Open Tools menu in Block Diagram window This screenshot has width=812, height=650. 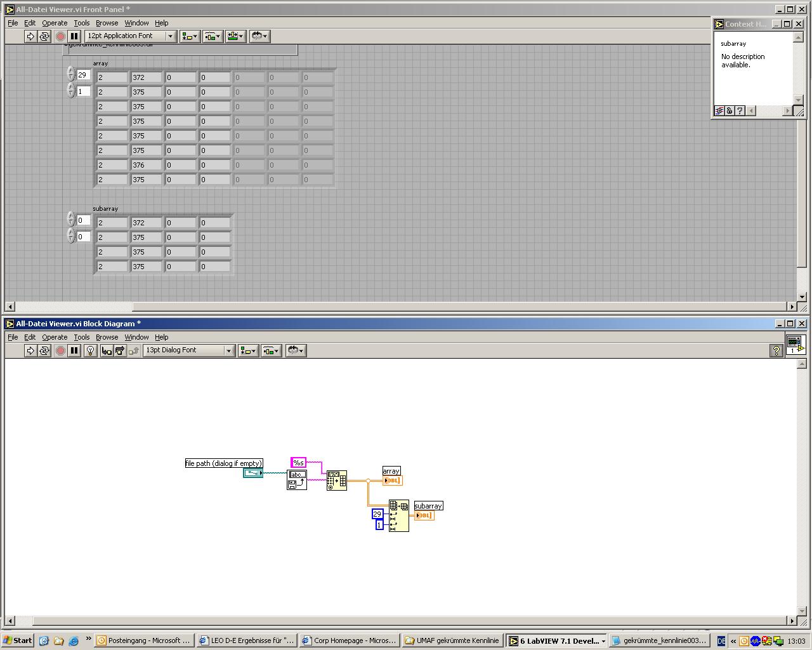tap(82, 337)
